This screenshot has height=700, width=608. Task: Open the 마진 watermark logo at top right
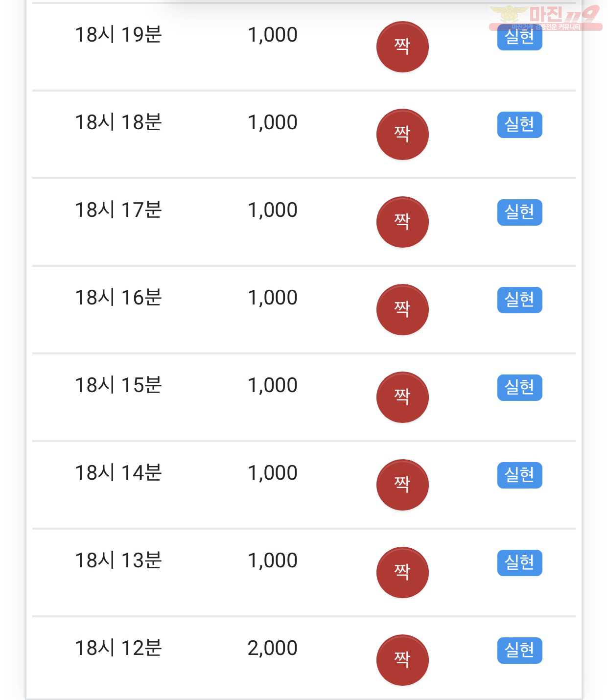pos(545,18)
